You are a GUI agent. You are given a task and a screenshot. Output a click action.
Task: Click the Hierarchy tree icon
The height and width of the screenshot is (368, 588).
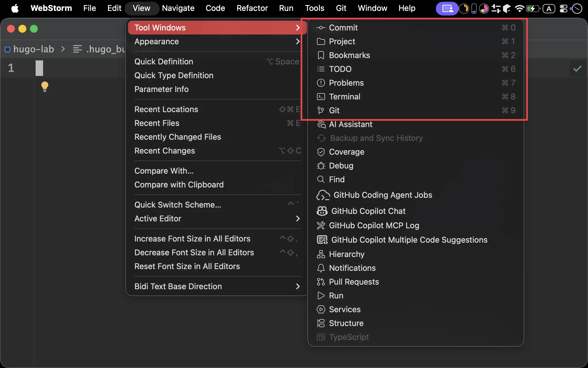[x=321, y=254]
